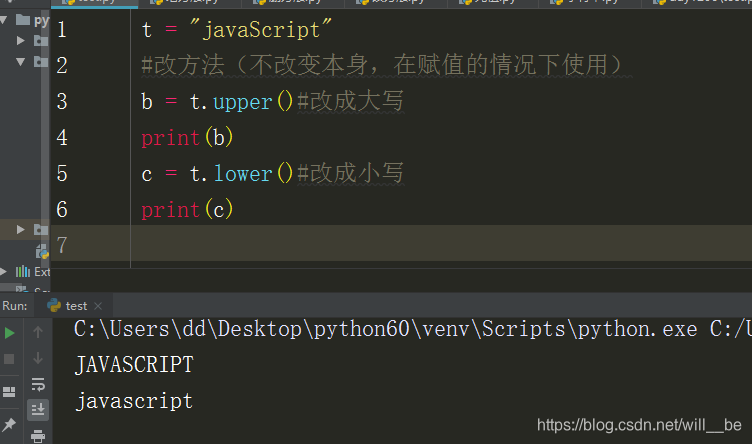
Task: Click the lower method call on line 5
Action: pyautogui.click(x=243, y=173)
